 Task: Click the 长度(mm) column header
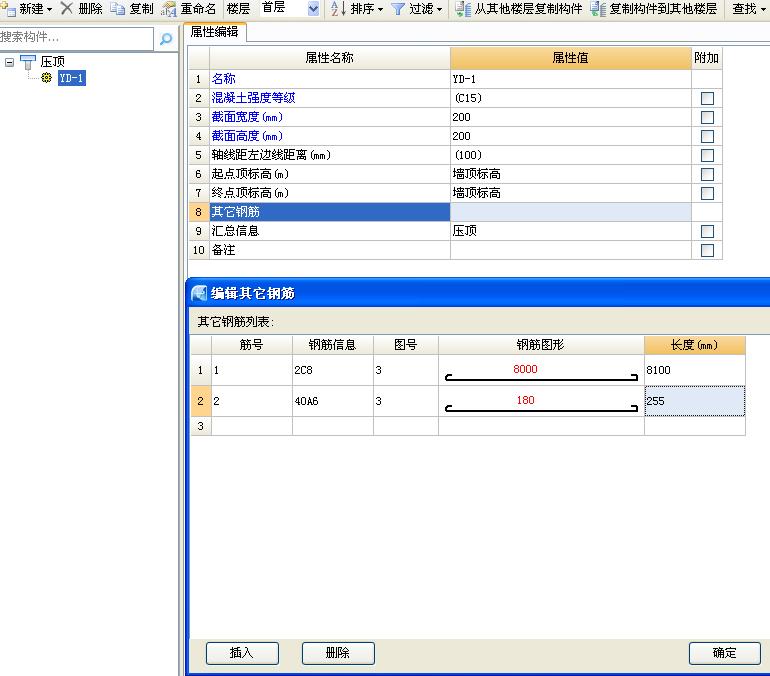click(695, 345)
